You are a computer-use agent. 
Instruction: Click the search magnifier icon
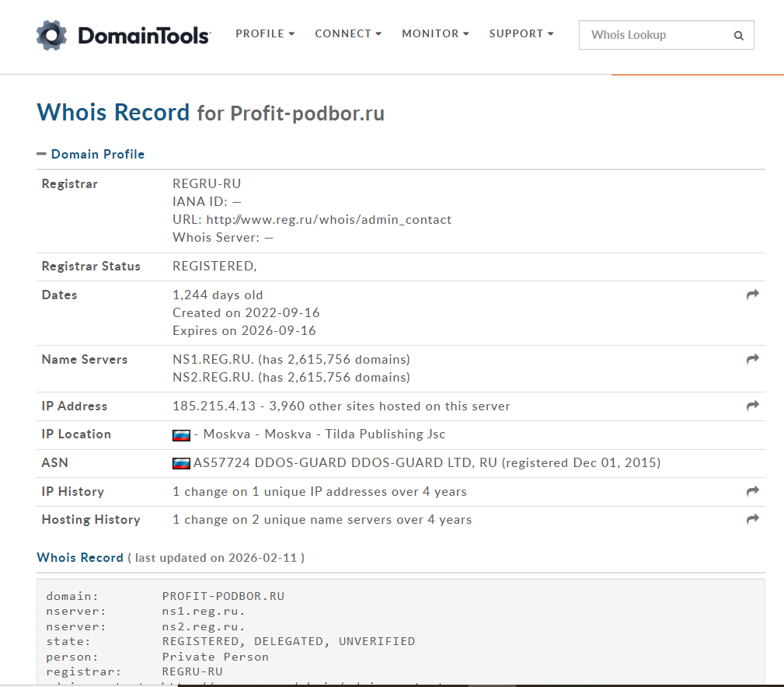(738, 36)
